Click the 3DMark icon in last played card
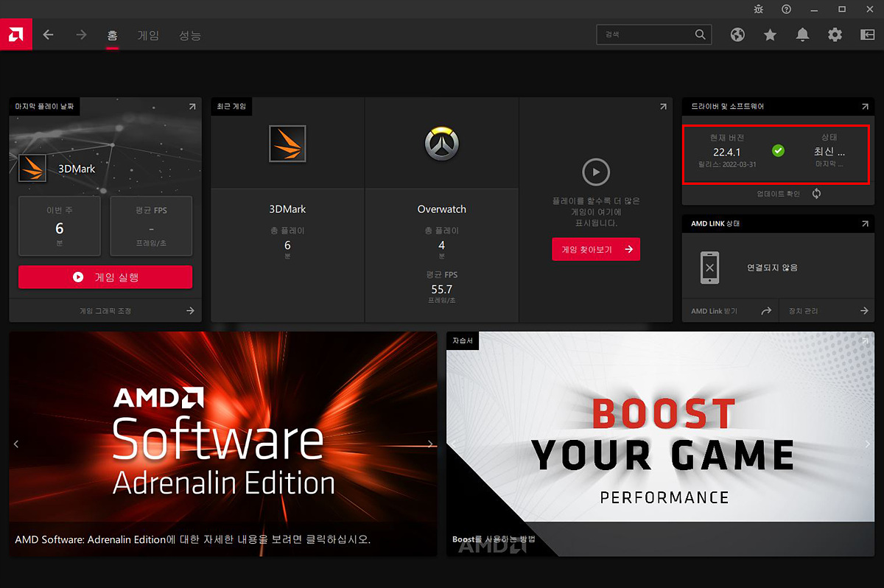 (32, 168)
